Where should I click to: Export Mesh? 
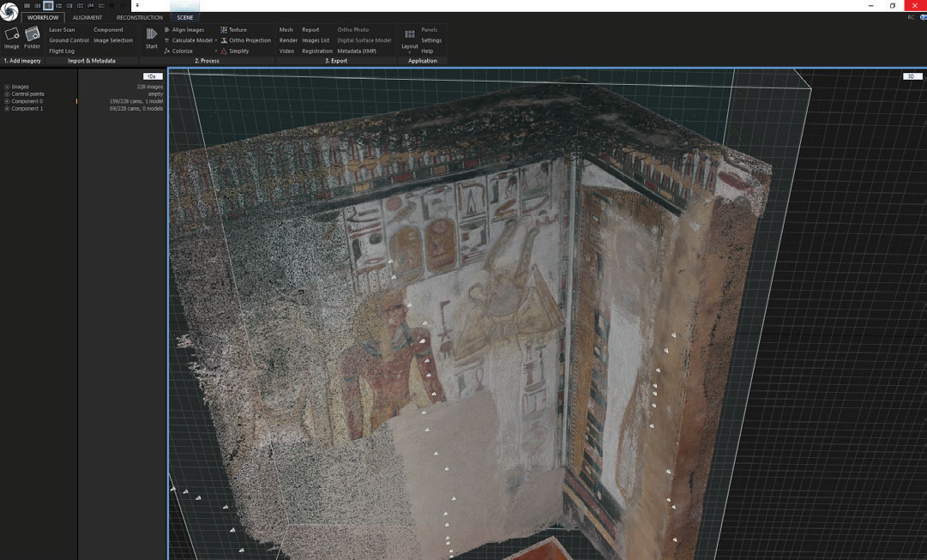tap(286, 29)
